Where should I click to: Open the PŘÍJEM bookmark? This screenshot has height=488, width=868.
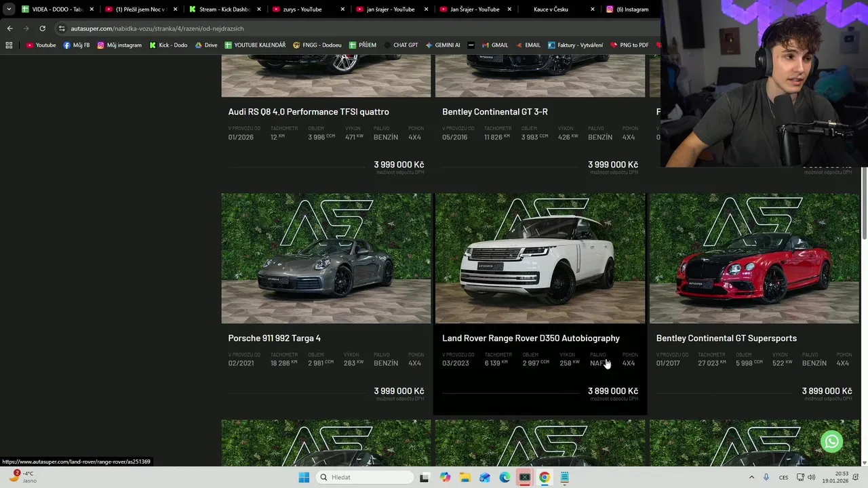point(363,45)
